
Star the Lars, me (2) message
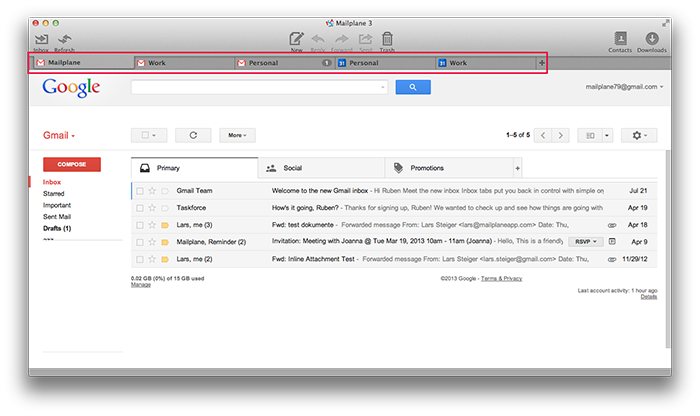152,259
